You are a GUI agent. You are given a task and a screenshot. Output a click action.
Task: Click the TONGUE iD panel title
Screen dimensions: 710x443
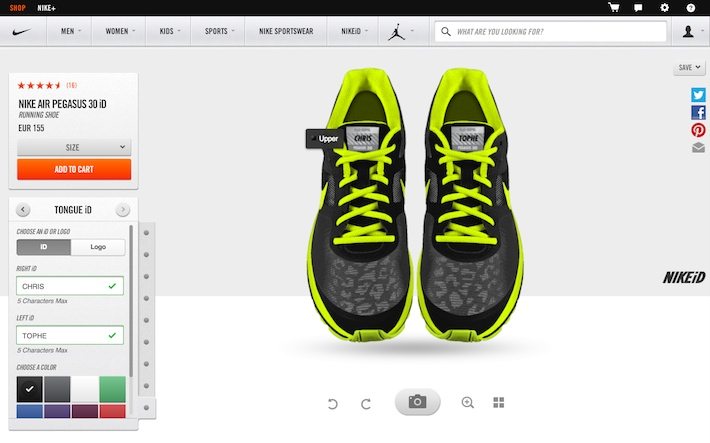pos(73,210)
